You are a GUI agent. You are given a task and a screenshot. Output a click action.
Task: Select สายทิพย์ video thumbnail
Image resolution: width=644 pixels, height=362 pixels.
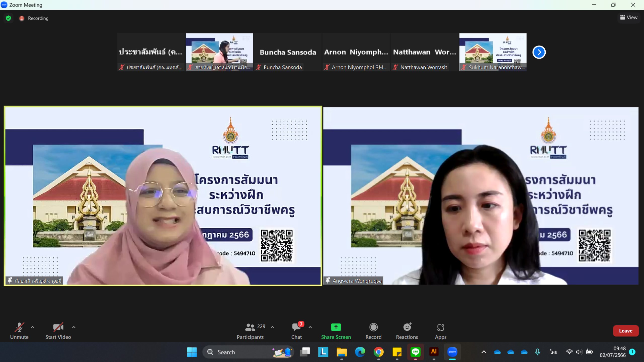click(x=219, y=52)
